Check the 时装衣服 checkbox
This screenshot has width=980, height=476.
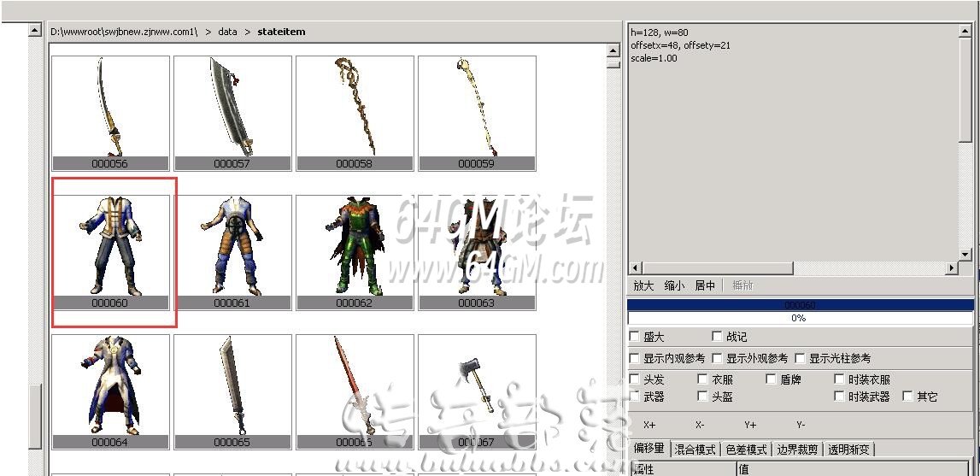tap(839, 379)
